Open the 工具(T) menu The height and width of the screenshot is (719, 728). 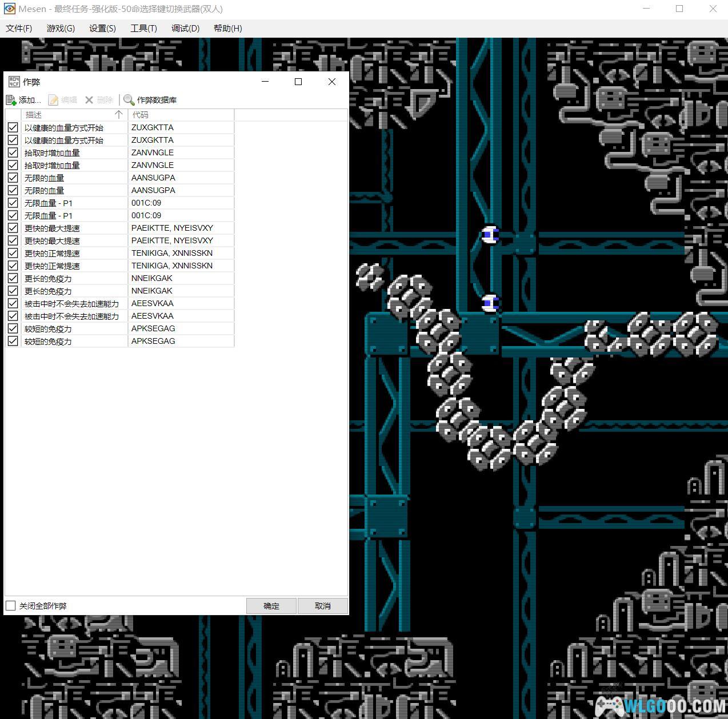pos(143,28)
